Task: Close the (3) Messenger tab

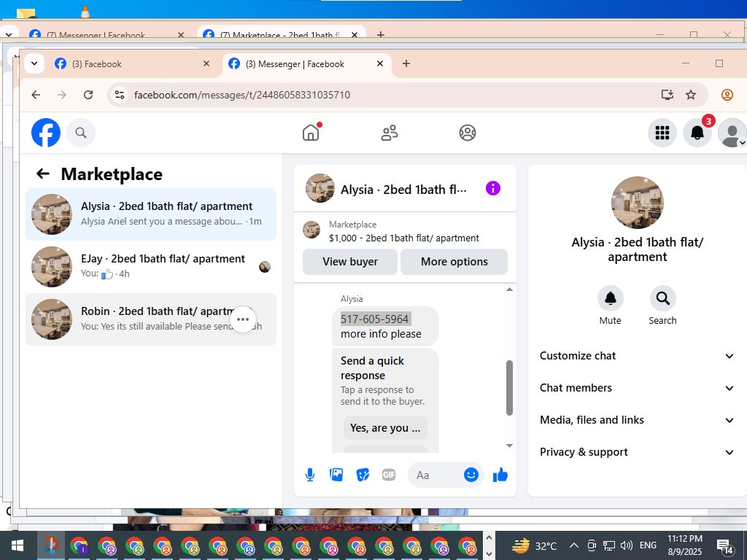Action: point(379,63)
